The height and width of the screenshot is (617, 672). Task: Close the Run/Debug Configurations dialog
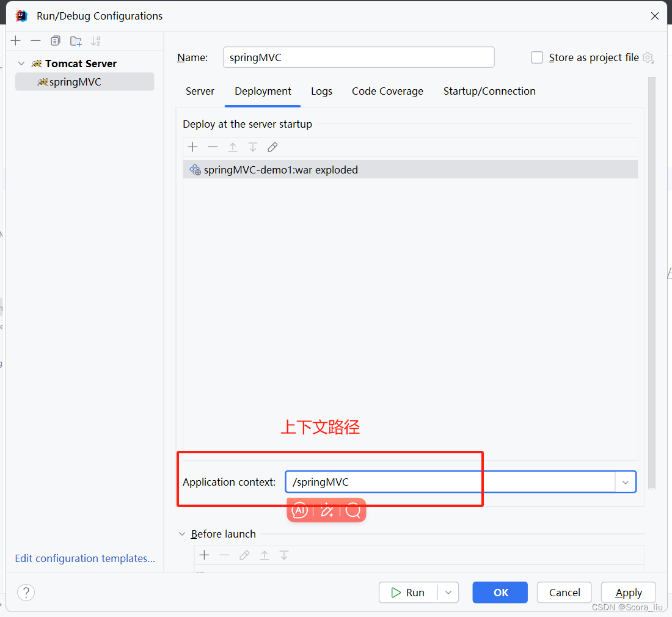click(x=654, y=16)
